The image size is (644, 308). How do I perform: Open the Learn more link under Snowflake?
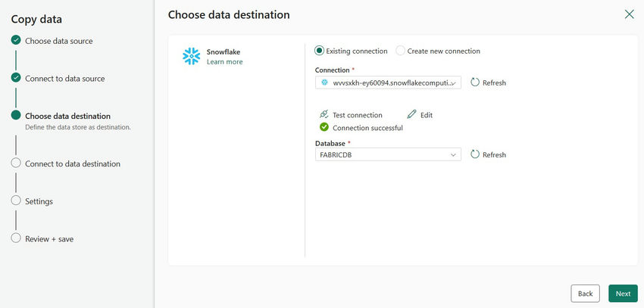point(225,62)
